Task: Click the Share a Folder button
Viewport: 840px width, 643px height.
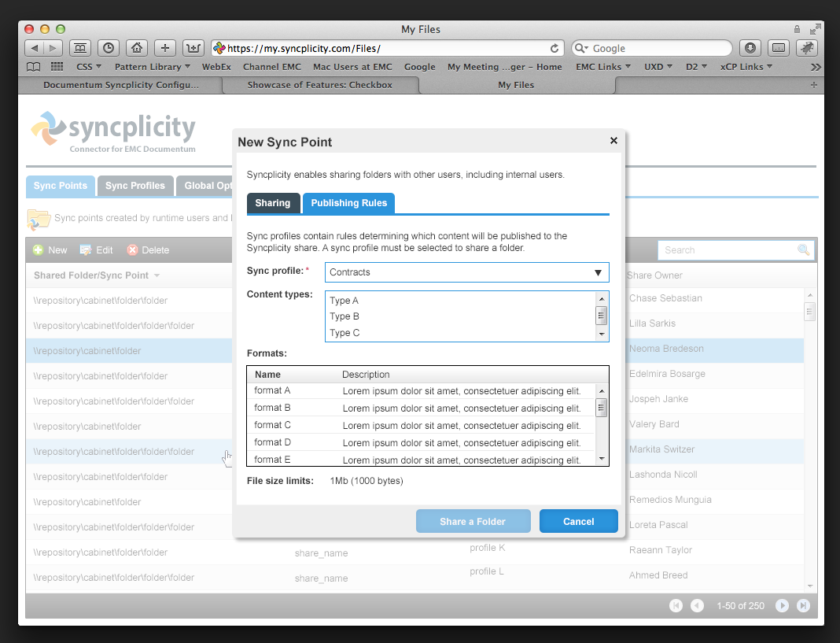Action: (x=473, y=521)
